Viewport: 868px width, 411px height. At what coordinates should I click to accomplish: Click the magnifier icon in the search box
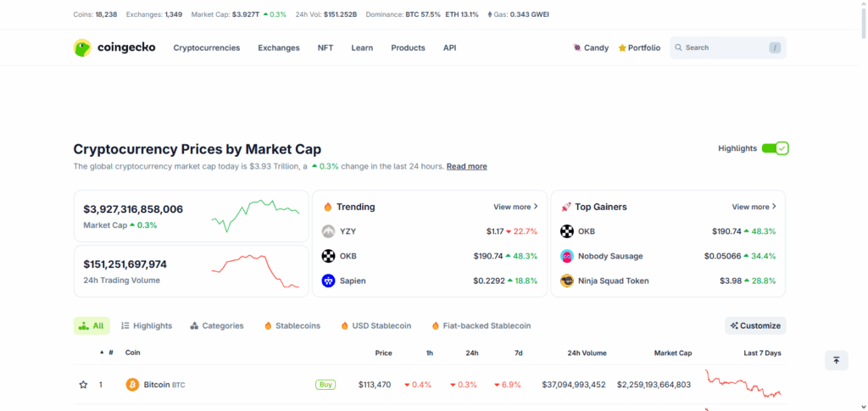click(678, 47)
